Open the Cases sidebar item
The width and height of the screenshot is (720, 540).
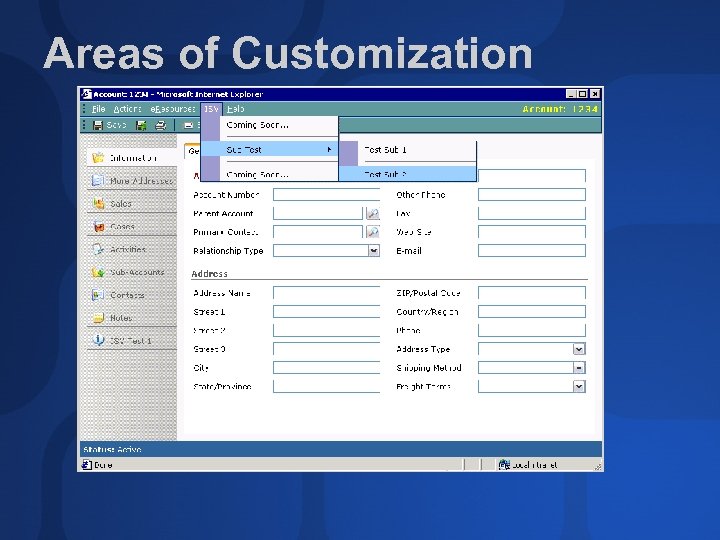coord(132,226)
